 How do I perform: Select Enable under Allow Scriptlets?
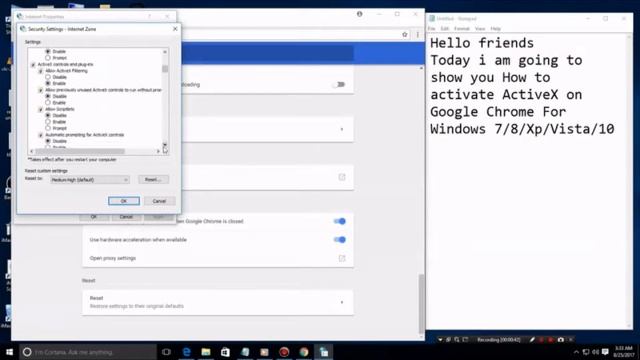(48, 122)
